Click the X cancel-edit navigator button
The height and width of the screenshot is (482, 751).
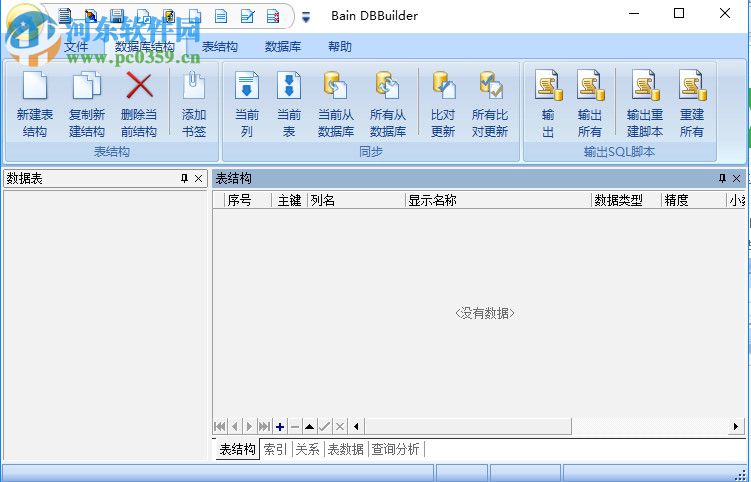(x=340, y=426)
